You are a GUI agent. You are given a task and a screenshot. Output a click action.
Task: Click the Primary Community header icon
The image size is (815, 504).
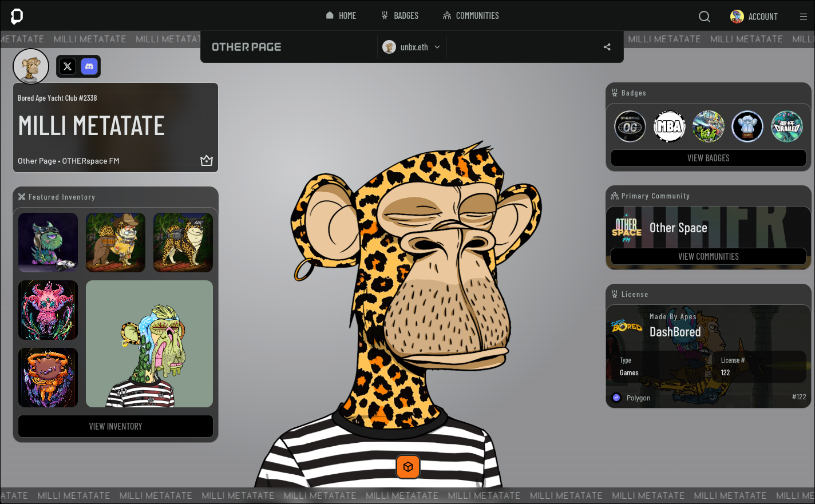point(615,196)
